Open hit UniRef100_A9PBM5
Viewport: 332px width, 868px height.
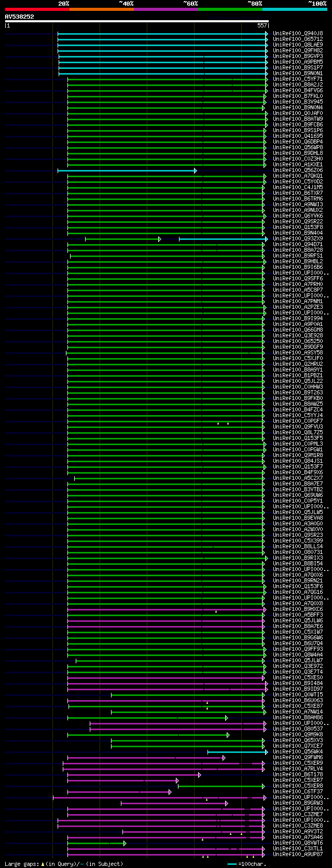tap(298, 62)
